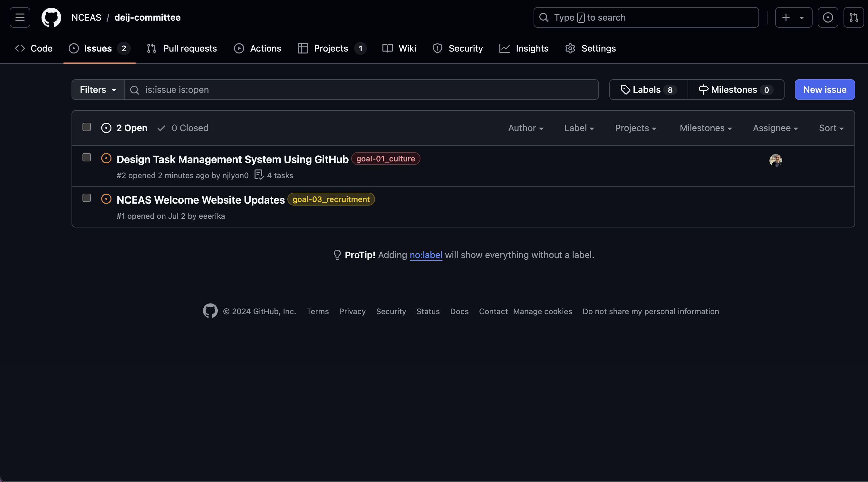The image size is (868, 482).
Task: Open the Docs footer link
Action: 459,312
